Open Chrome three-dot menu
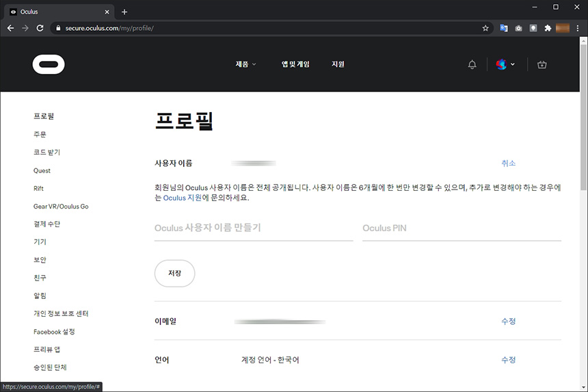The image size is (588, 392). coord(578,28)
